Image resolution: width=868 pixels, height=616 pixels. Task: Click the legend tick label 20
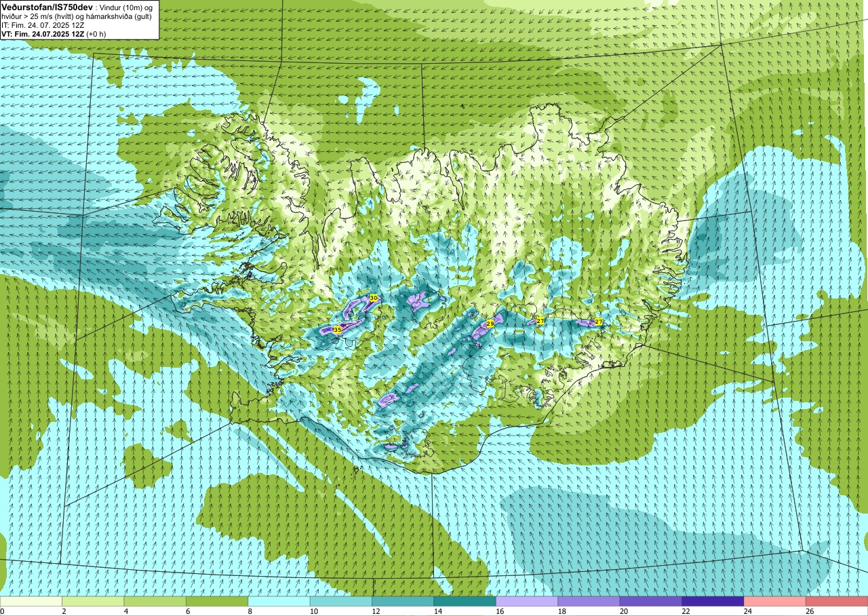[623, 611]
